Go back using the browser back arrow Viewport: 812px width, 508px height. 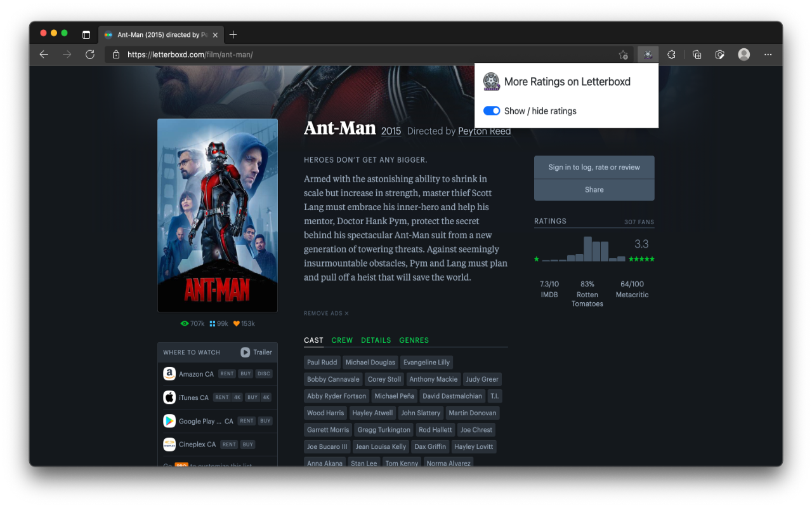coord(44,55)
